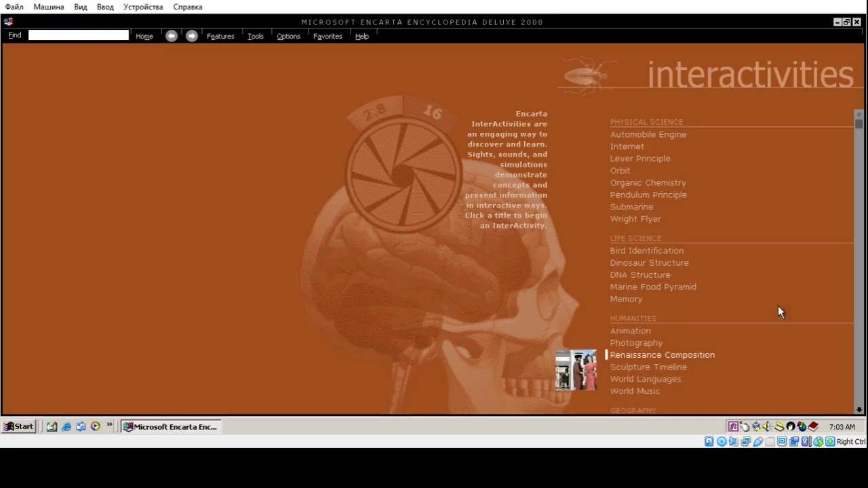Open the Orbit InterActivity
Viewport: 868px width, 488px height.
tap(620, 171)
